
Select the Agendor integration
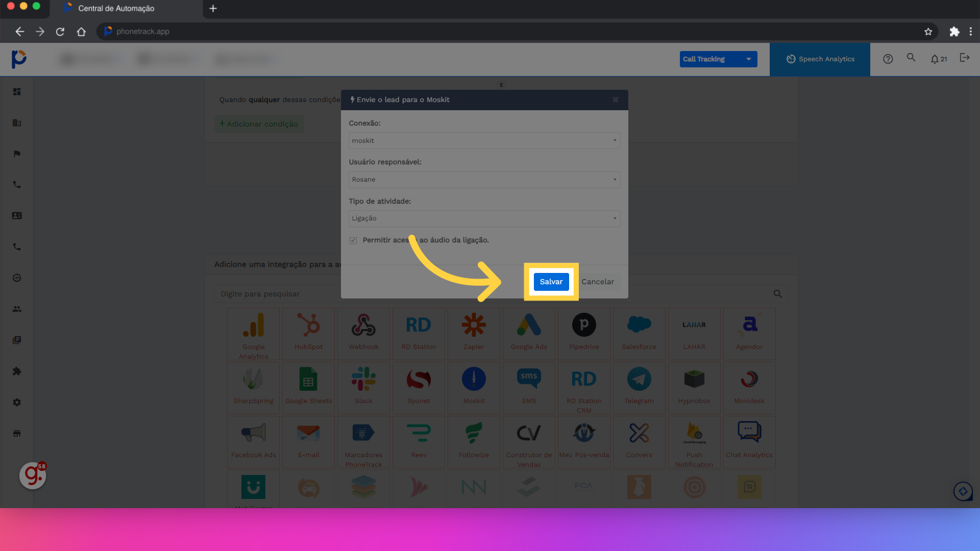(x=750, y=334)
